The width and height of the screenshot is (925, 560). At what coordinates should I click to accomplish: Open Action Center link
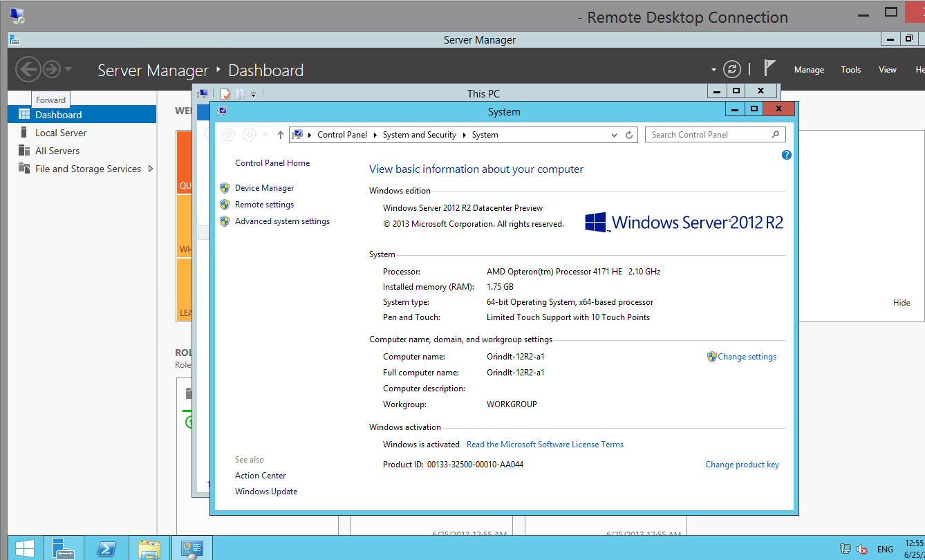click(260, 476)
